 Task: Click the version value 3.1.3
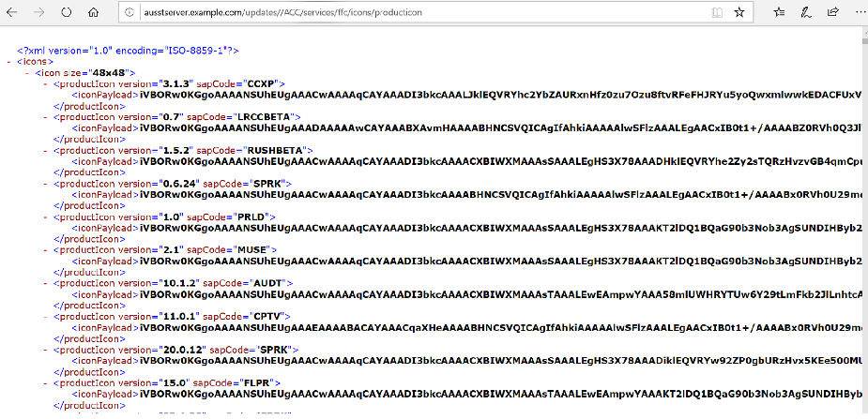[175, 84]
